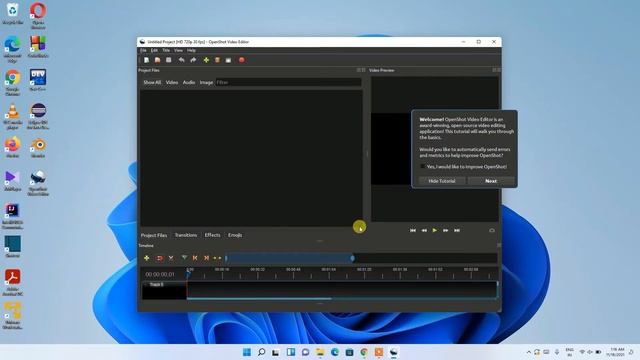The height and width of the screenshot is (360, 640).
Task: Switch to the Emojis tab
Action: pyautogui.click(x=235, y=236)
